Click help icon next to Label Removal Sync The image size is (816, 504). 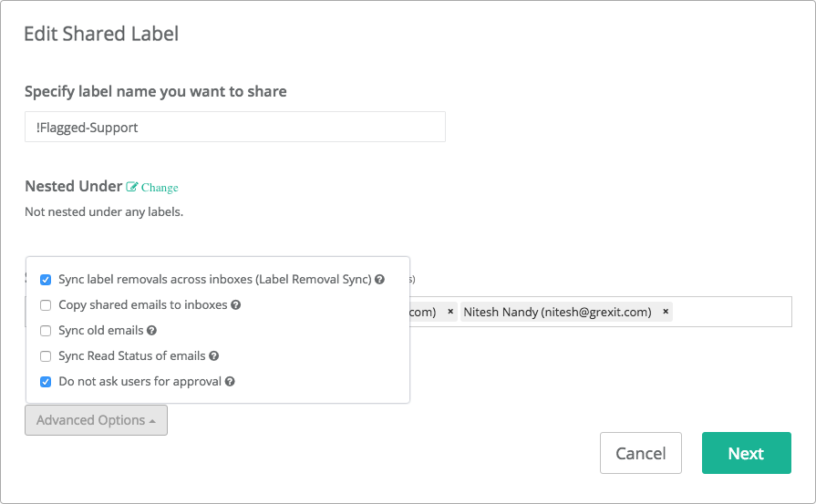[379, 279]
